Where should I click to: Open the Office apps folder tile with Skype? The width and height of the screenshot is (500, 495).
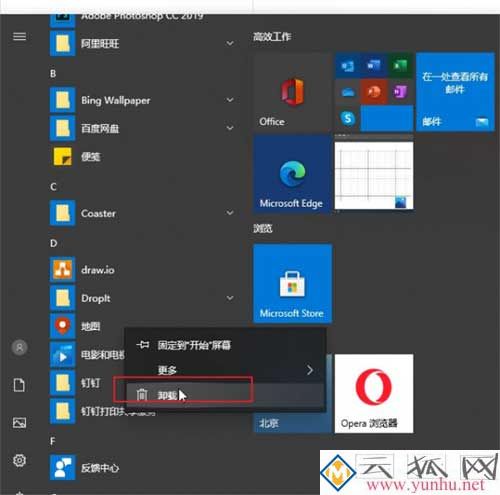pyautogui.click(x=374, y=92)
